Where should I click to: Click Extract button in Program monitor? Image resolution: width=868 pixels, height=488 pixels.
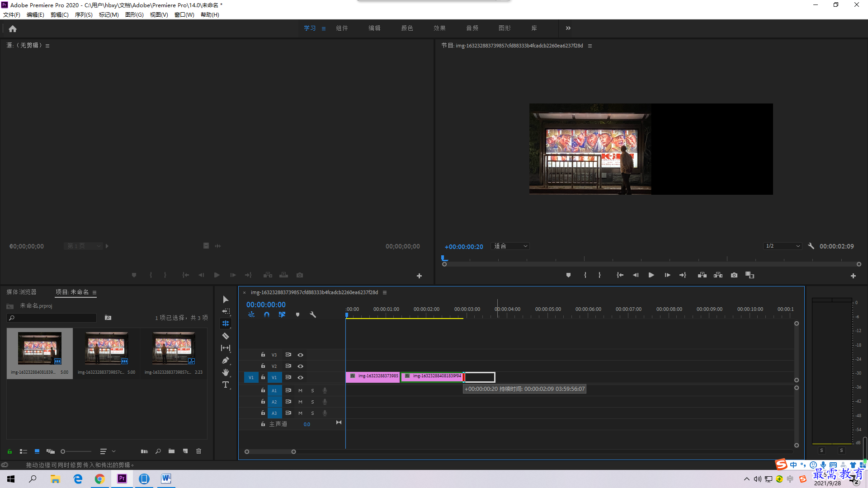coord(718,275)
